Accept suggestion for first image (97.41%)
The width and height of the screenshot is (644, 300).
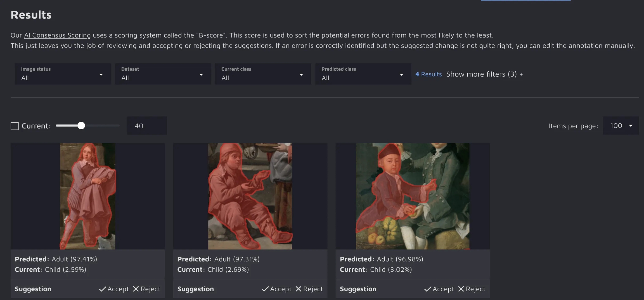tap(114, 289)
